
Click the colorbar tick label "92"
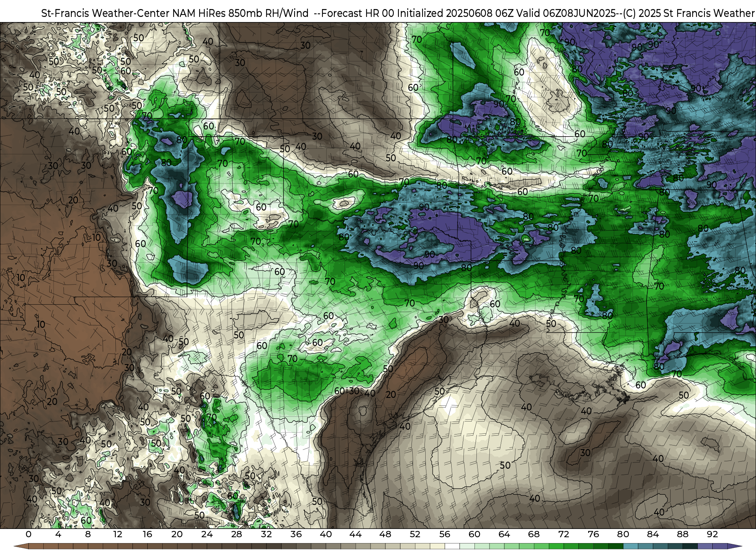(712, 534)
